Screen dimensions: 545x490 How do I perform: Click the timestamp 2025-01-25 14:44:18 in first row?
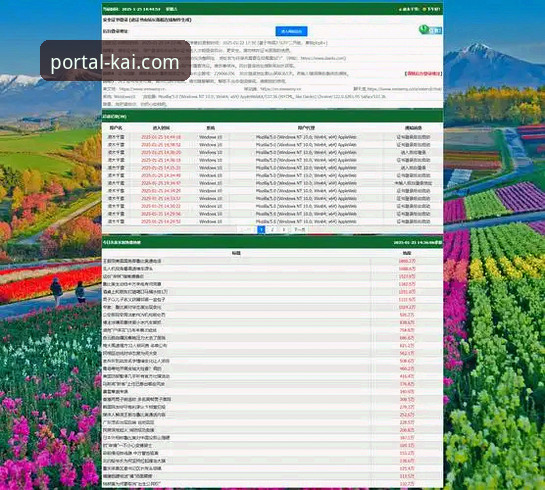[161, 137]
